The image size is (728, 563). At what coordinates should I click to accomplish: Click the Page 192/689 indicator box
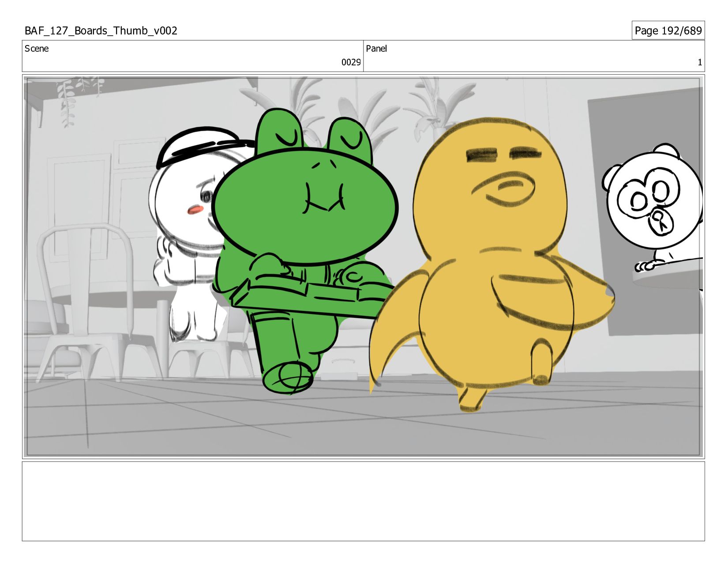click(x=668, y=30)
